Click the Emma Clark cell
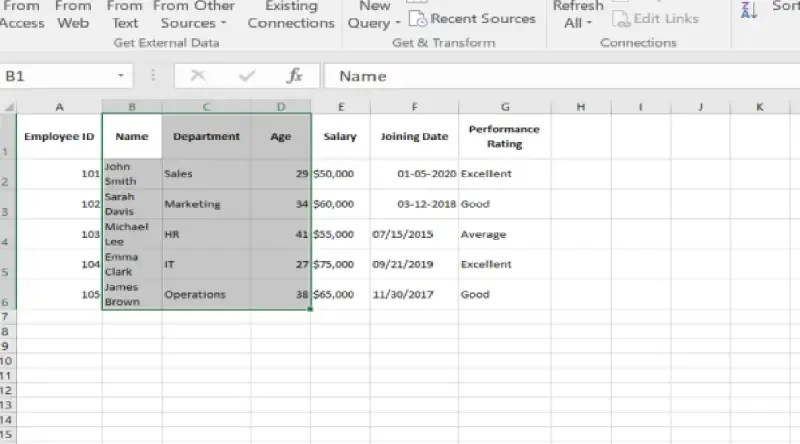 [x=132, y=264]
